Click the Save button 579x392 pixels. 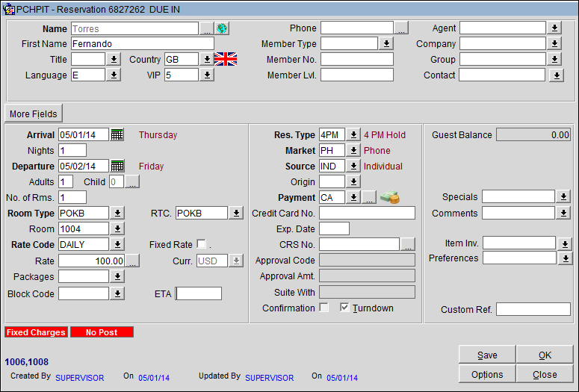[x=486, y=355]
